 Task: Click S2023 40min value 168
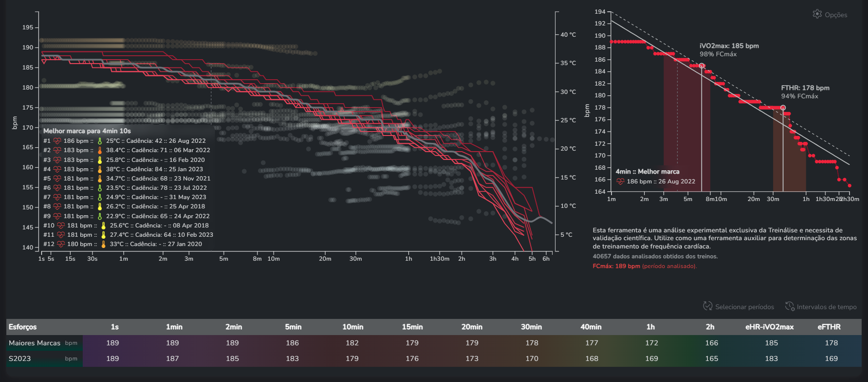(x=591, y=359)
